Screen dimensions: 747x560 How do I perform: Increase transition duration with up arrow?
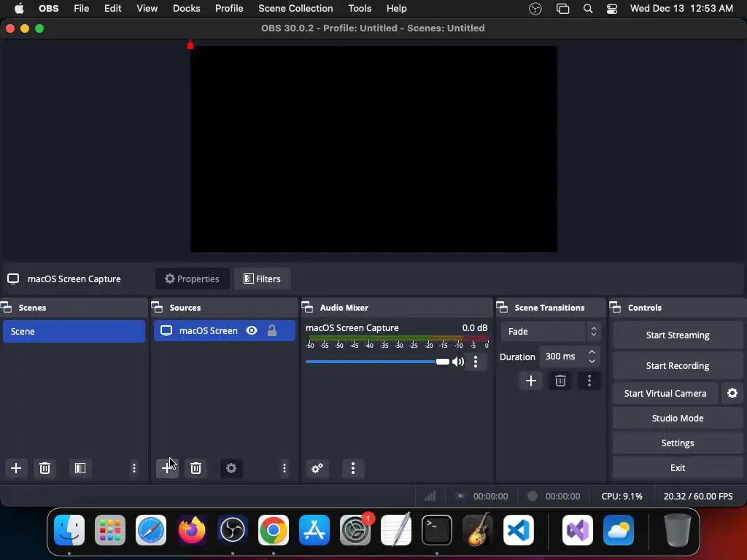point(592,352)
